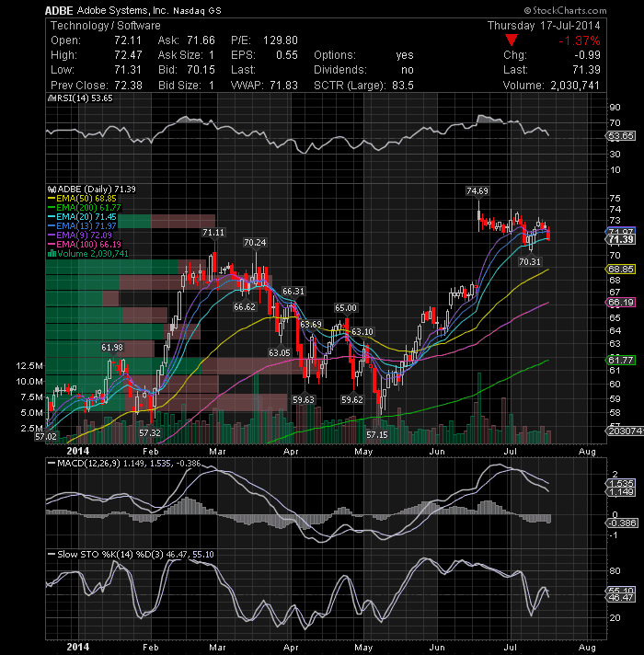Click the RSI(14) indicator icon
This screenshot has width=644, height=655.
coord(52,98)
